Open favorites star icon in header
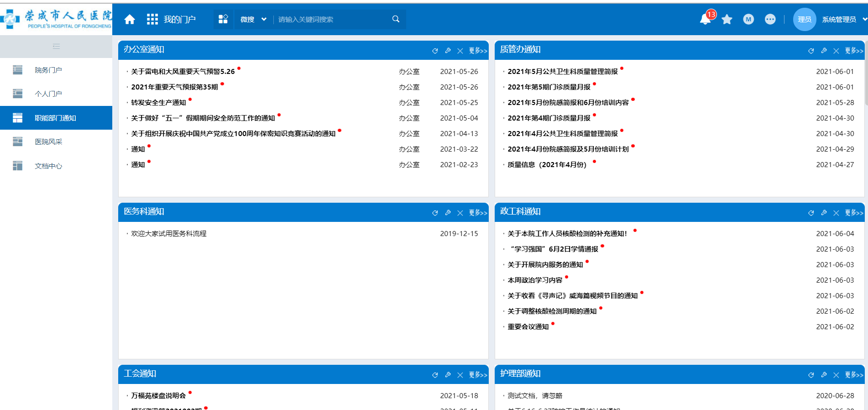Image resolution: width=868 pixels, height=410 pixels. [727, 19]
